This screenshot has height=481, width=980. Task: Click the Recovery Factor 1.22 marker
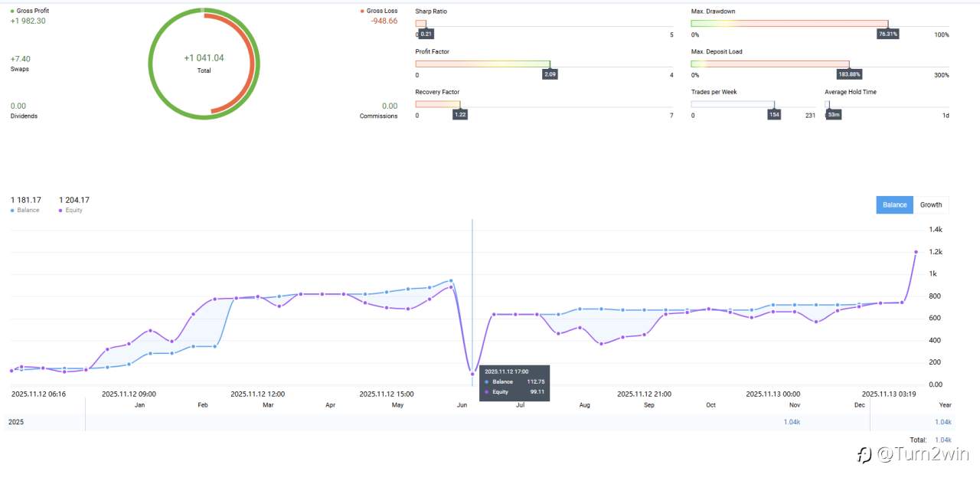coord(459,115)
